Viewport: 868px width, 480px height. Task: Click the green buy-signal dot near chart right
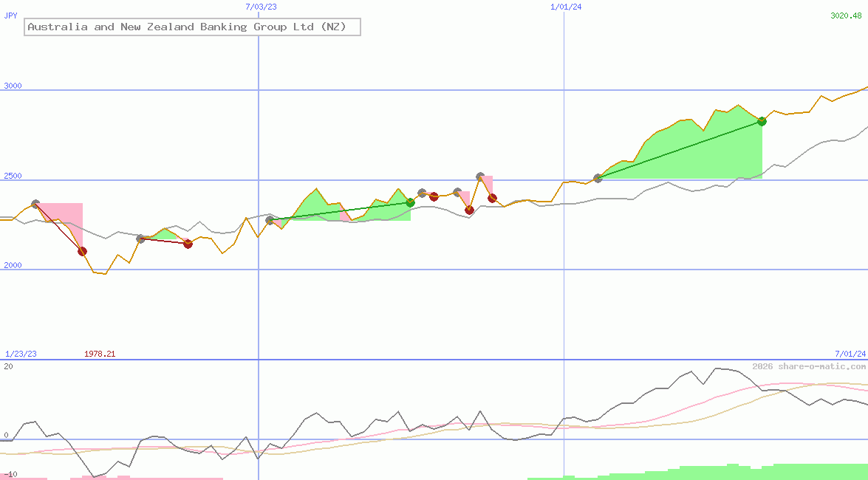coord(762,122)
